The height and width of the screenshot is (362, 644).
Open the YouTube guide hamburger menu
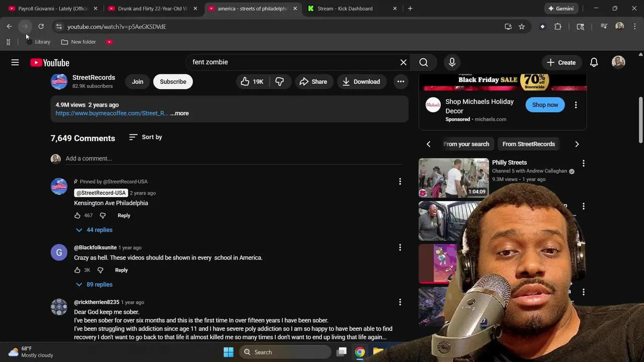click(15, 62)
